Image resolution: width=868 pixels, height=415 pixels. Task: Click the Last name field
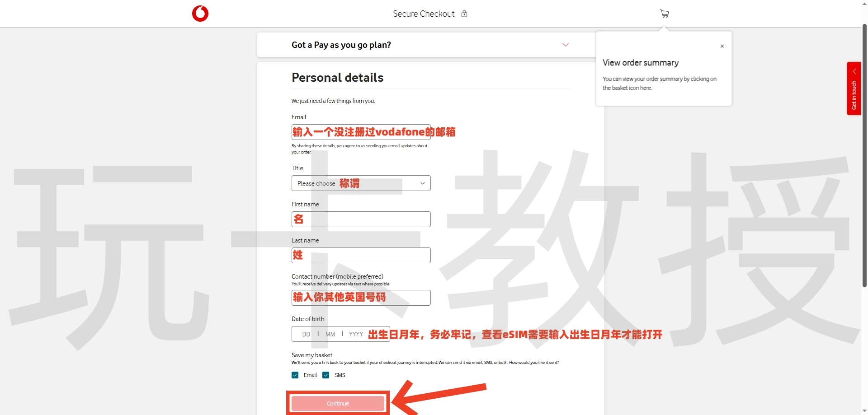click(x=361, y=256)
